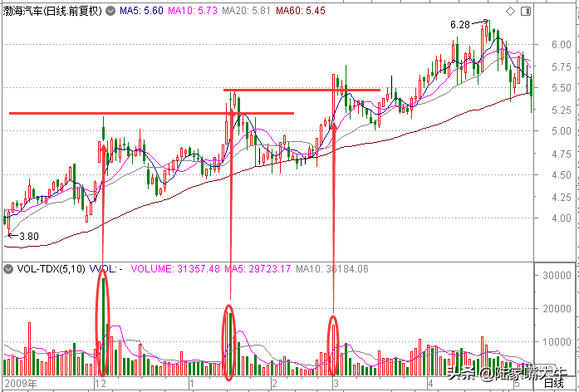
Task: Click the 3.80 low price marker
Action: click(x=29, y=236)
